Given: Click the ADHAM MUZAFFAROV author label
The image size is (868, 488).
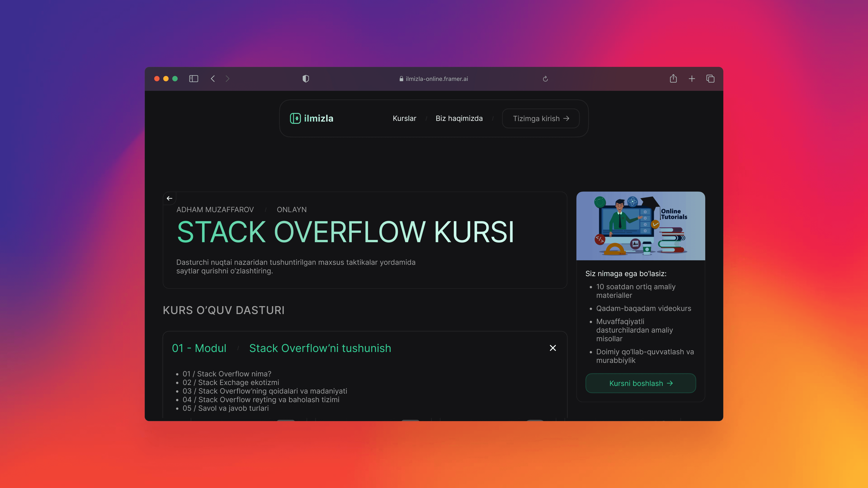Looking at the screenshot, I should point(215,210).
